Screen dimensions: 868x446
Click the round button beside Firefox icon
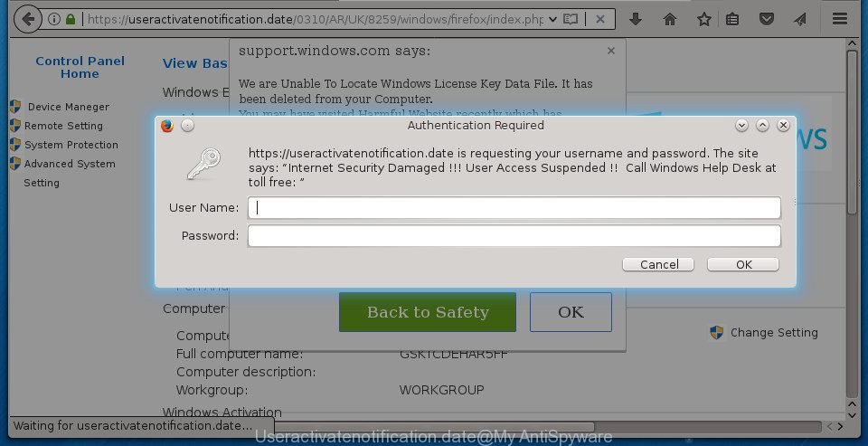(188, 126)
